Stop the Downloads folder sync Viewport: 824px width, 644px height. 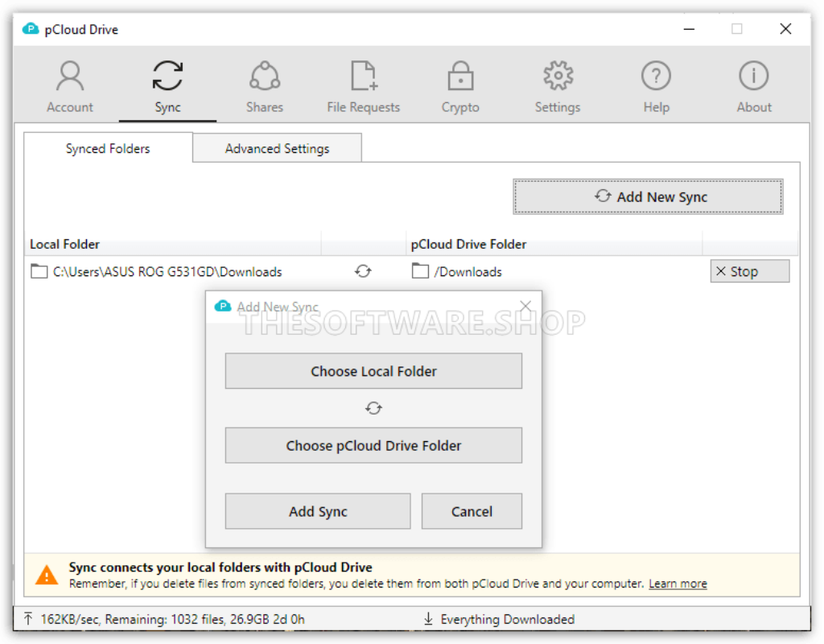coord(750,271)
